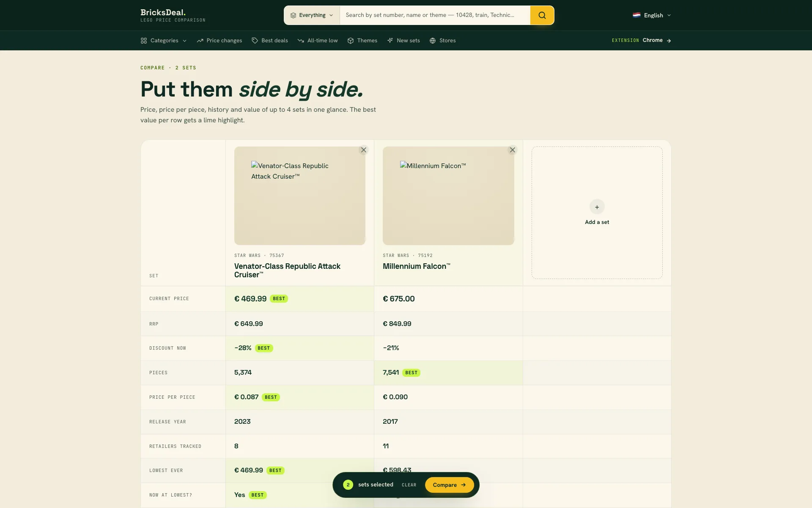Click the layers icon in Everything dropdown
The height and width of the screenshot is (508, 812).
click(x=293, y=15)
